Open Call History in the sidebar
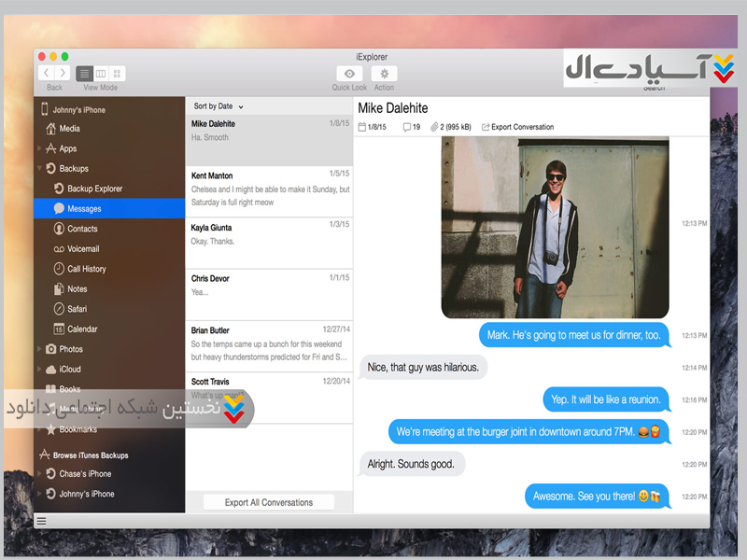 pos(86,269)
